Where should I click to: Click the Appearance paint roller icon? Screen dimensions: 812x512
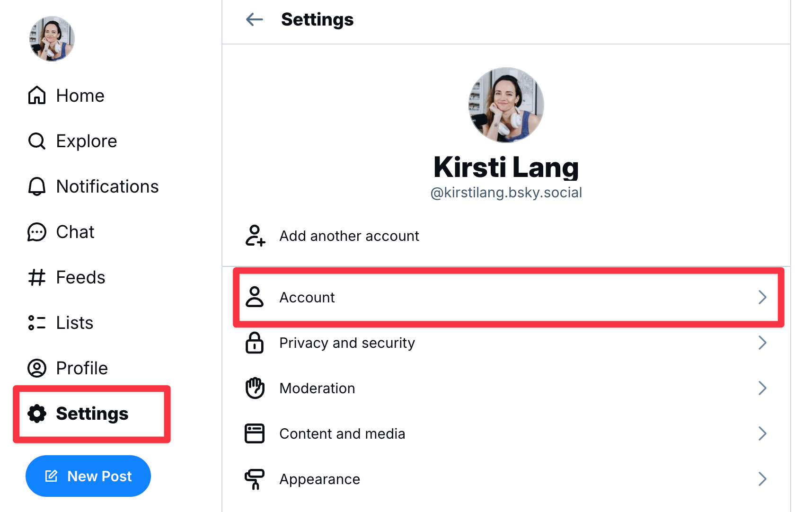[x=255, y=479]
